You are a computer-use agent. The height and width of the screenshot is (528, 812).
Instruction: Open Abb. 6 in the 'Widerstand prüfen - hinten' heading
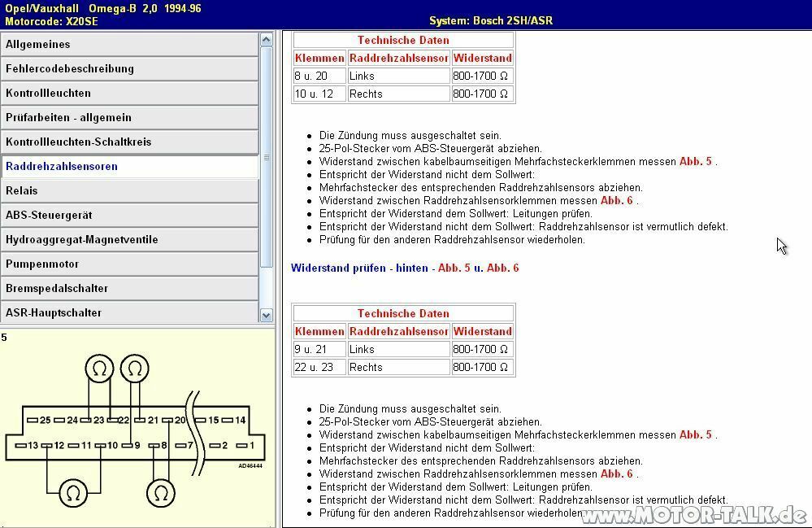point(502,268)
